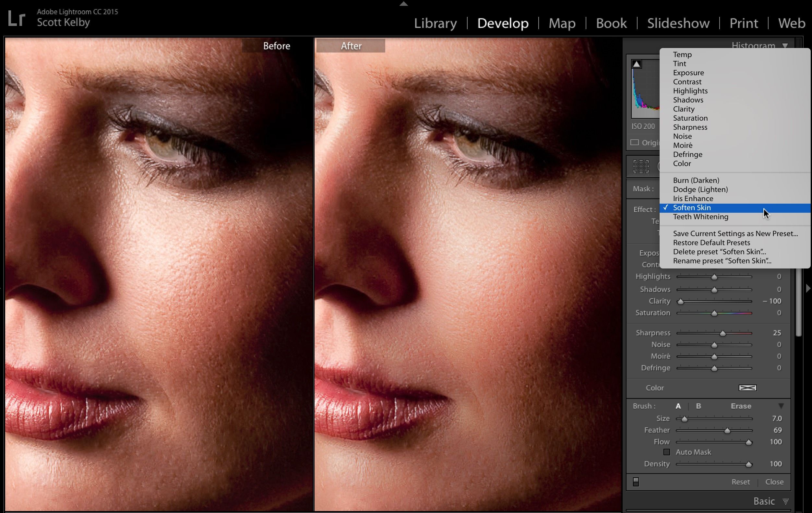812x513 pixels.
Task: Collapse the Histogram panel triangle
Action: point(785,45)
